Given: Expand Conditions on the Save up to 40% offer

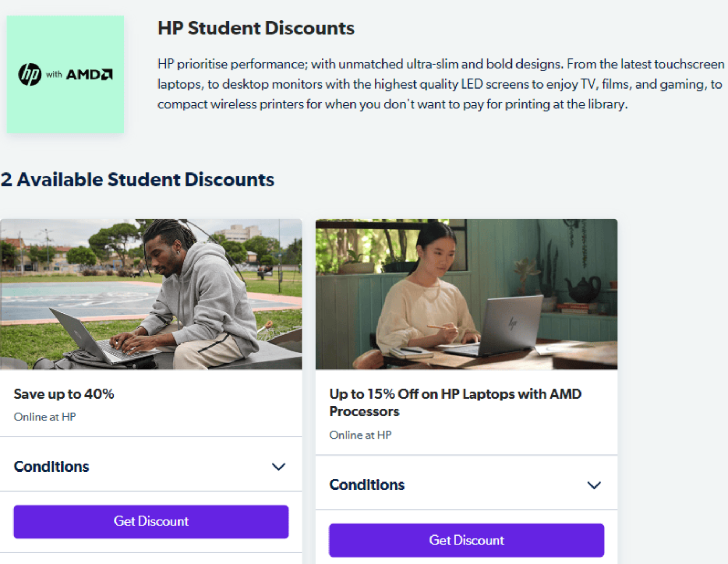Looking at the screenshot, I should [51, 466].
